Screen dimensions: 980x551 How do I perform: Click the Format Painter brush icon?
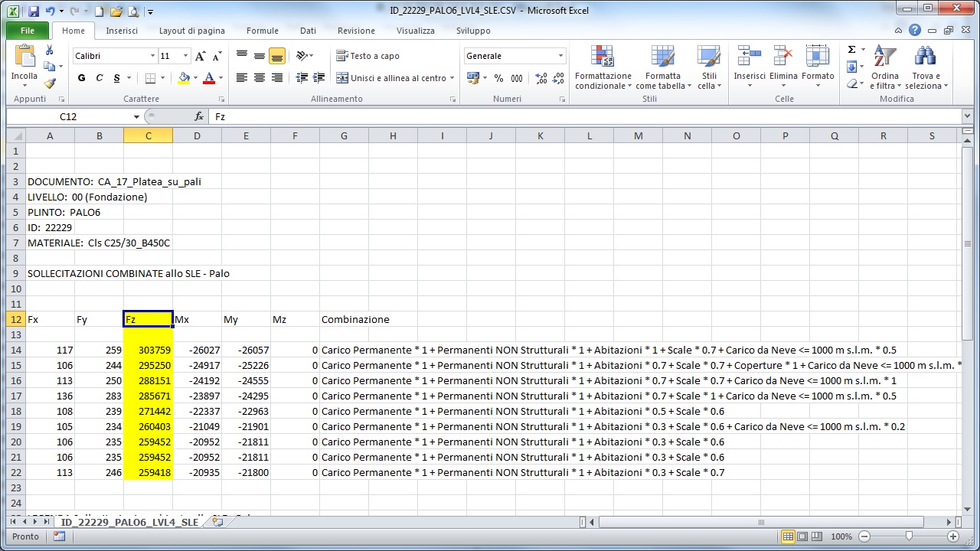pos(50,84)
